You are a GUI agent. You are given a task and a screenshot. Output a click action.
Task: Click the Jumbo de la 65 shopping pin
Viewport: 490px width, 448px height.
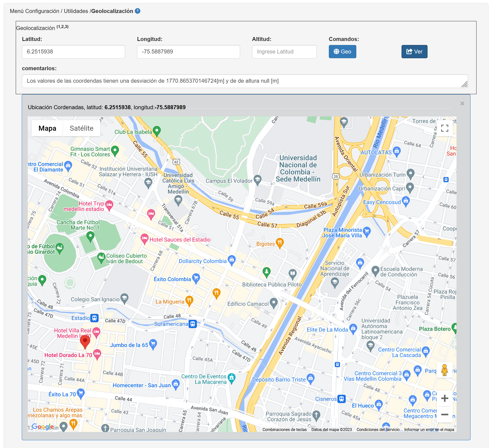point(153,344)
